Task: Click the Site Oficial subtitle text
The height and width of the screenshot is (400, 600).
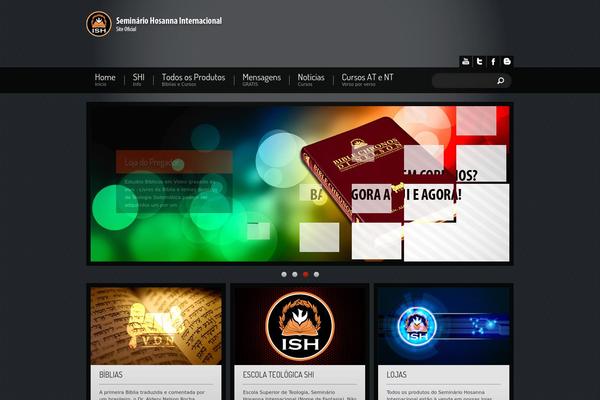Action: [126, 29]
